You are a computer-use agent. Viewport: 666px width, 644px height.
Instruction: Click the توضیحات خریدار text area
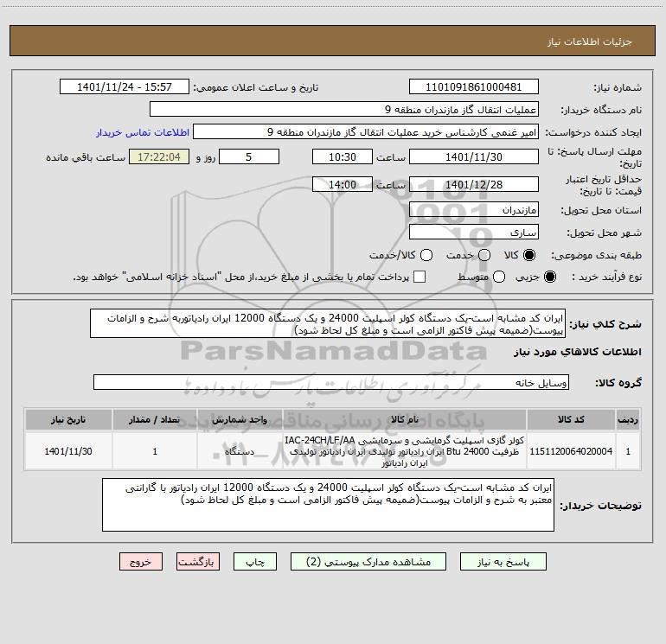tap(328, 505)
